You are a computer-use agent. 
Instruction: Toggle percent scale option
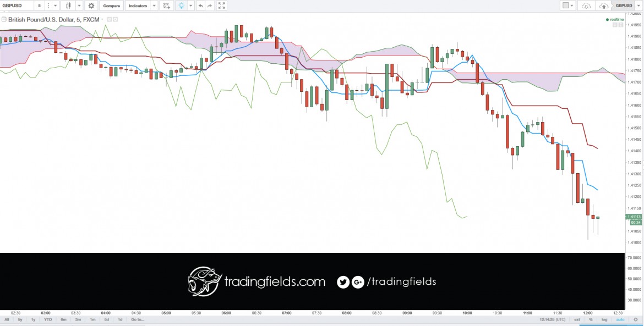click(591, 319)
